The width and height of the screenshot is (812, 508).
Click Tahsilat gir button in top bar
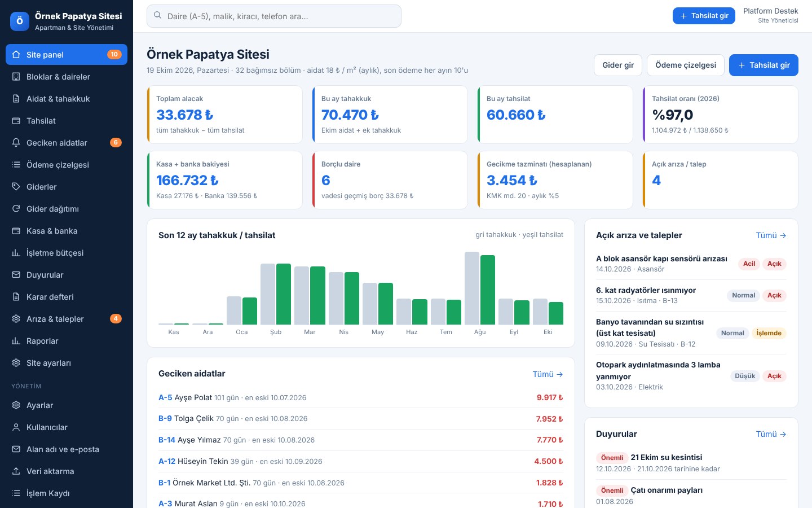click(x=704, y=16)
